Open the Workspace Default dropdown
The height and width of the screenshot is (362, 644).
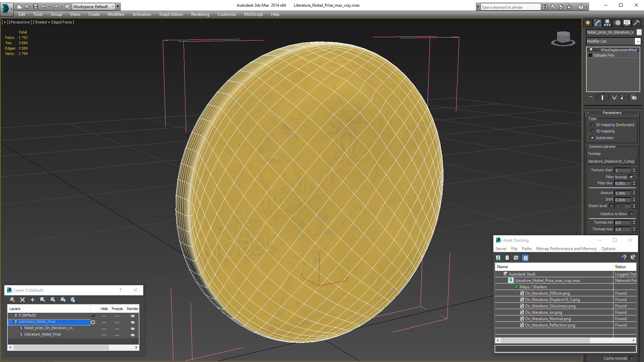[113, 6]
